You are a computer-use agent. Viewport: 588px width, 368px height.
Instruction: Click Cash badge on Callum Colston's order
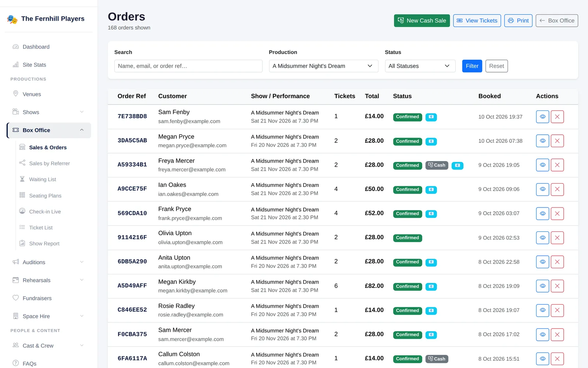point(437,359)
